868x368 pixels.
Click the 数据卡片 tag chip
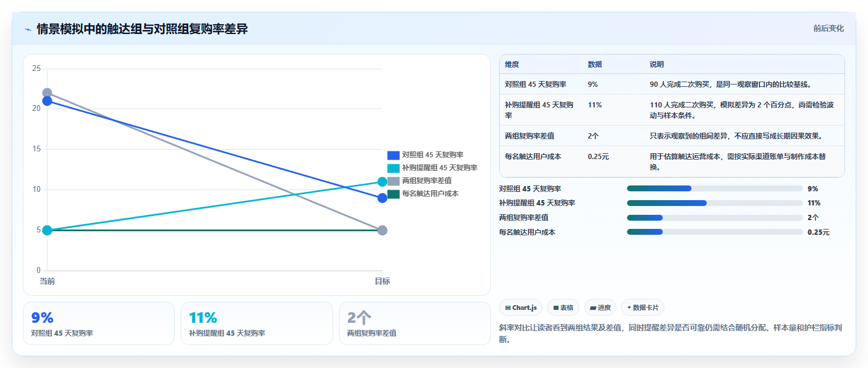[643, 308]
